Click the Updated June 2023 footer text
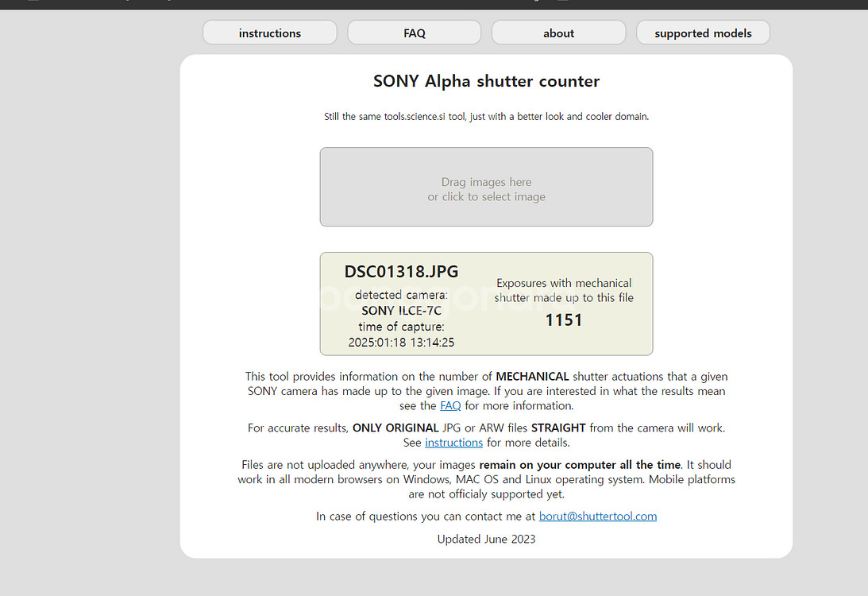Image resolution: width=868 pixels, height=596 pixels. tap(486, 539)
